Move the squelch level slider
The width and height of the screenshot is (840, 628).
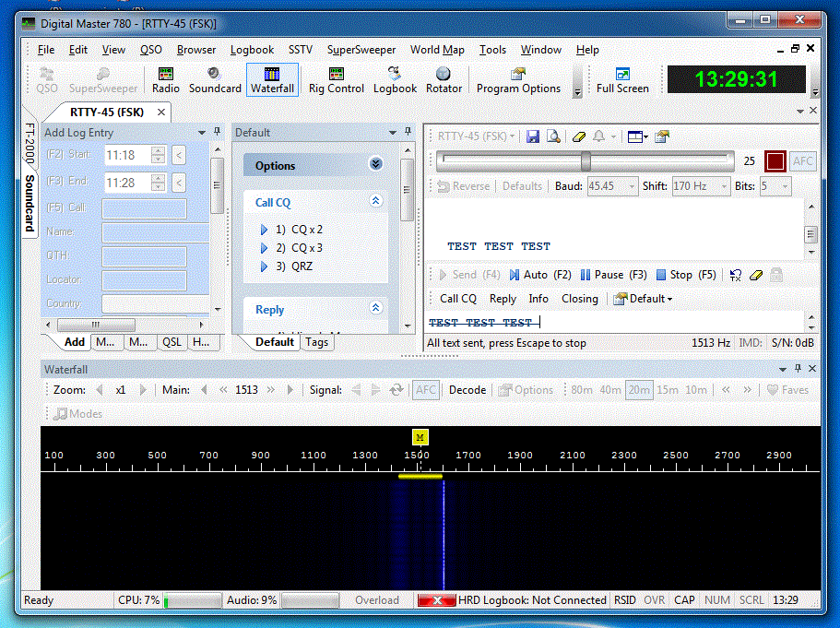[586, 161]
